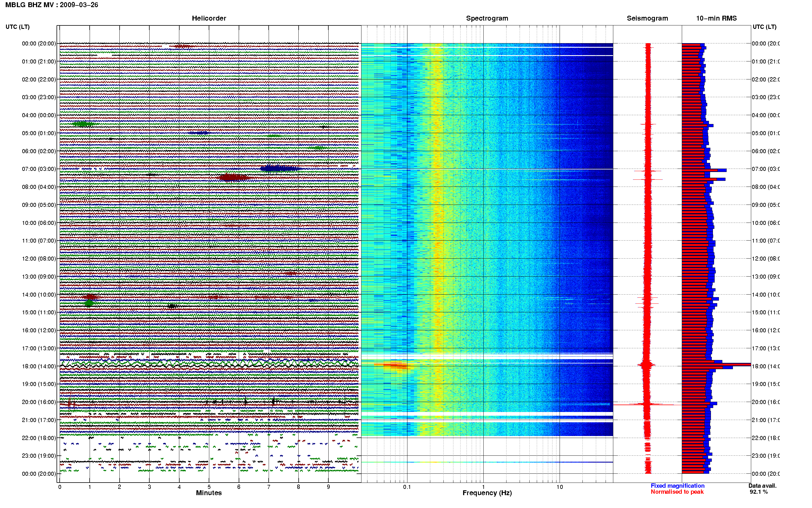Viewport: 812px width, 508px height.
Task: Click helicorder time label "12:00 (08:00)"
Action: click(x=39, y=259)
